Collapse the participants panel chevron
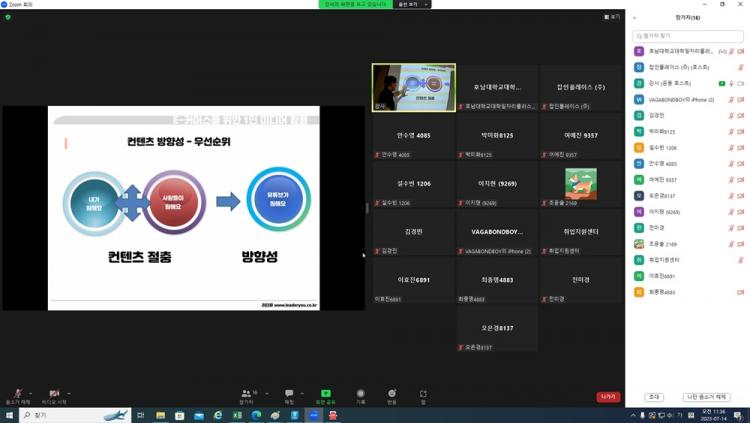The height and width of the screenshot is (423, 750). [634, 17]
